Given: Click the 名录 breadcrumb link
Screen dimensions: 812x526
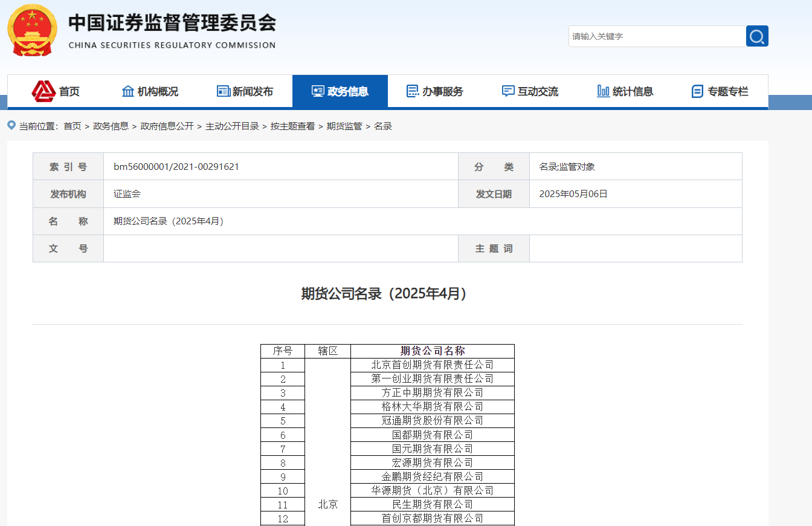Looking at the screenshot, I should pyautogui.click(x=383, y=126).
